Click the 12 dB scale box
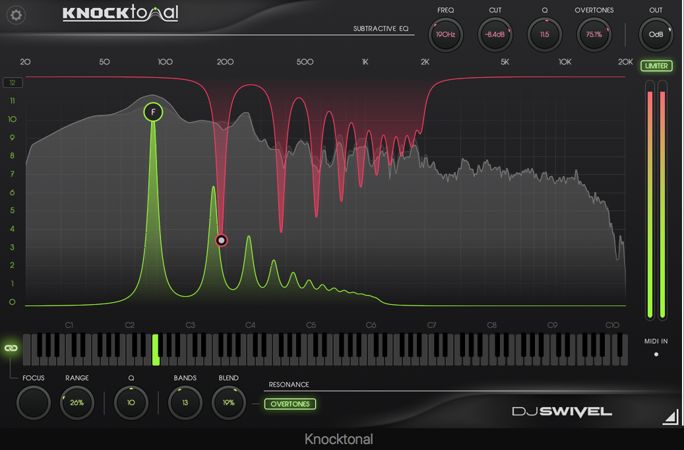Screen dimensions: 684x450 13,83
